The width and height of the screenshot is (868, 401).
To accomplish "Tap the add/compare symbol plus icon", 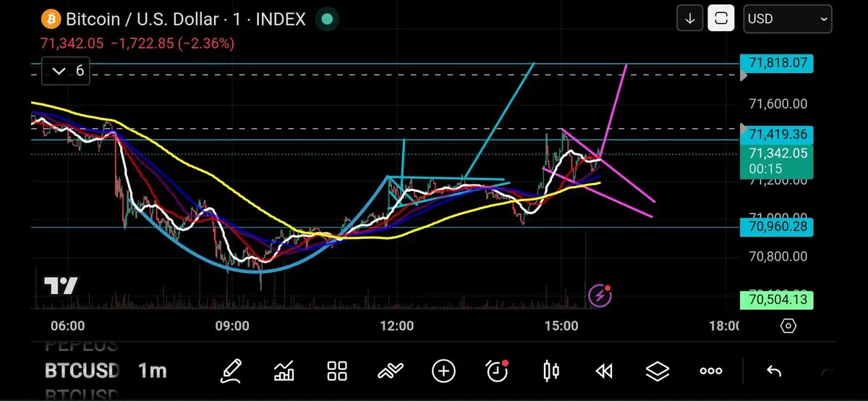I will 443,371.
